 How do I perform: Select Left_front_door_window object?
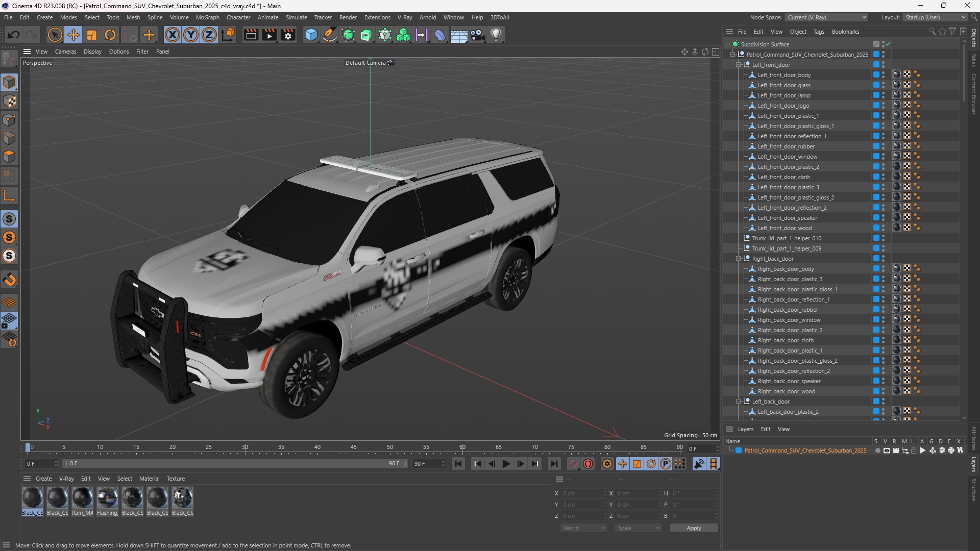point(787,157)
